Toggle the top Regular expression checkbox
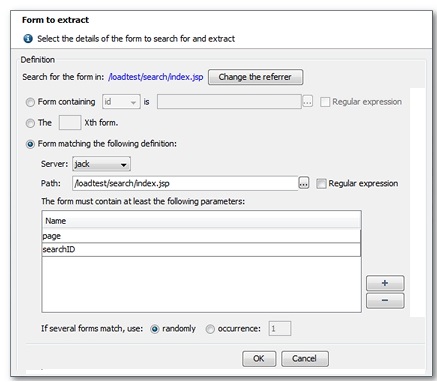 click(x=325, y=102)
